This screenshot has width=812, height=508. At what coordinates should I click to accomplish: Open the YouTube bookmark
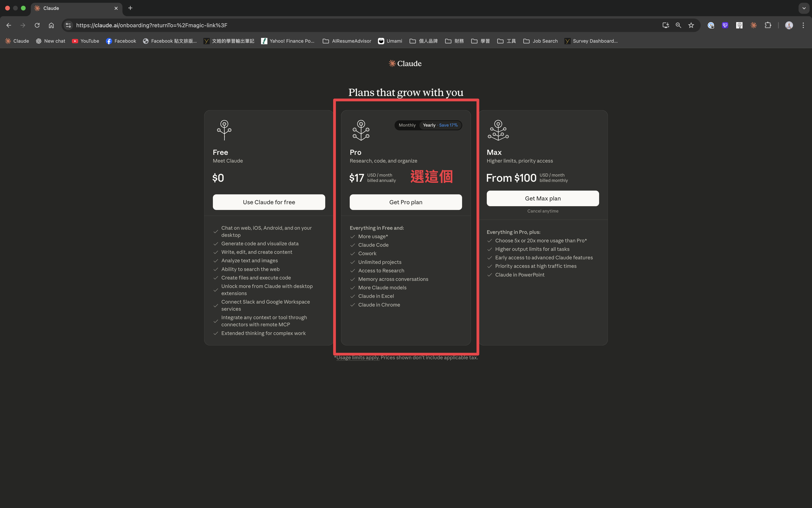coord(86,41)
